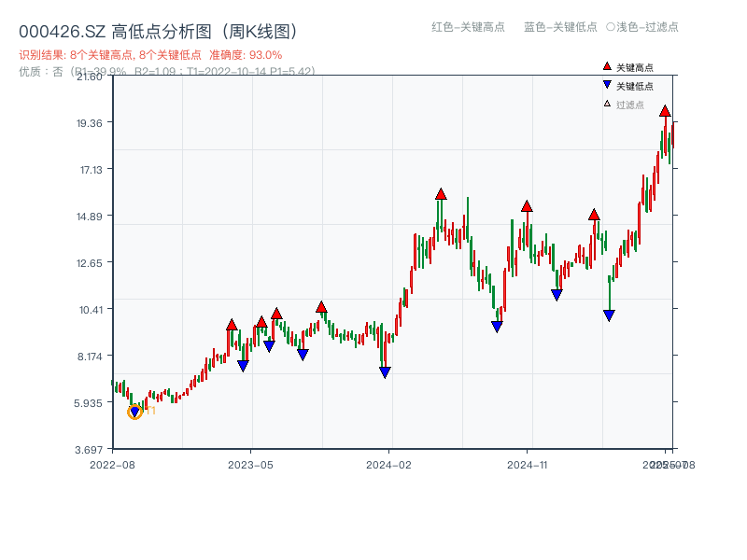Click the 14.89 price axis label

(x=90, y=217)
